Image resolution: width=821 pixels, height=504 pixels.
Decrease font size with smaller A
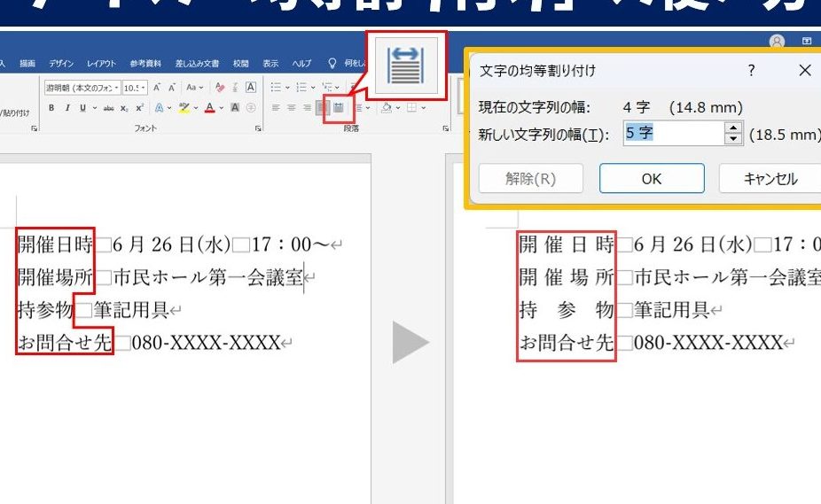(x=172, y=88)
